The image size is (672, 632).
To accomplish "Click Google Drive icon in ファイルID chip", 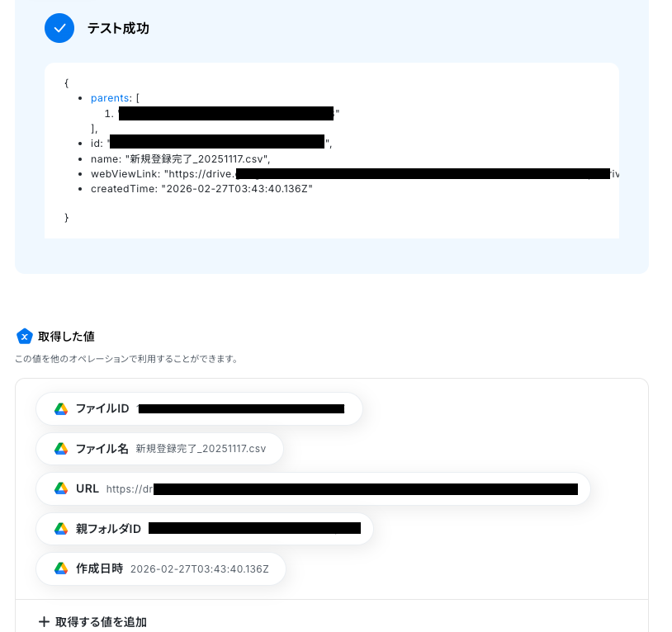I will pos(61,409).
